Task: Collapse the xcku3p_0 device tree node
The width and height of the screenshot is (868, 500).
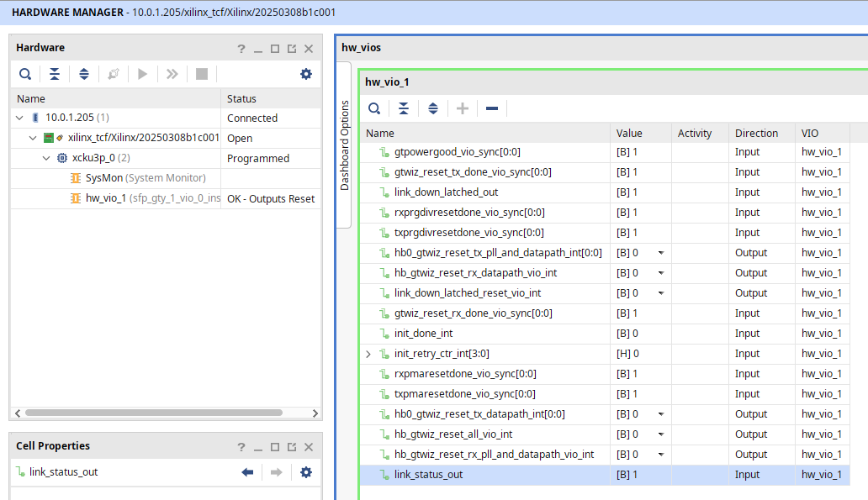Action: click(46, 158)
